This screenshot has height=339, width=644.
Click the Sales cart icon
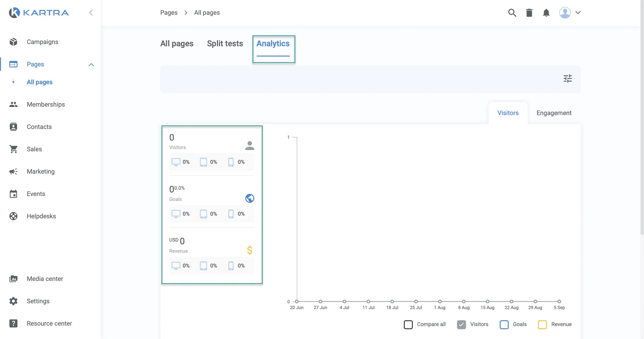(x=13, y=149)
